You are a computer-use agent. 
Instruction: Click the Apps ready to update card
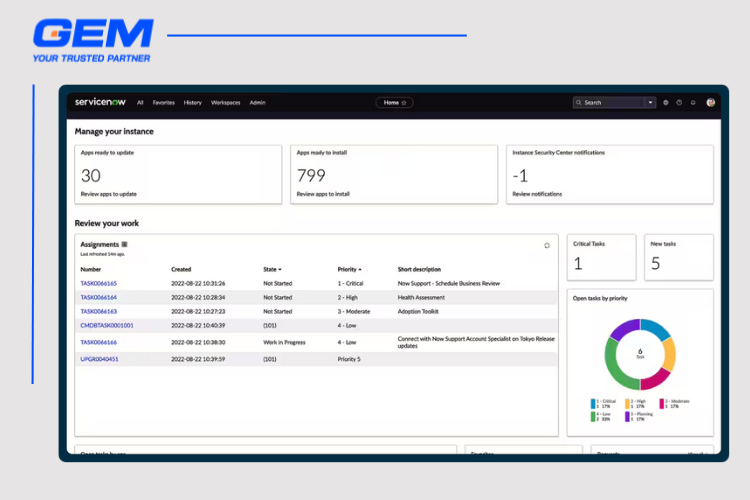point(178,175)
